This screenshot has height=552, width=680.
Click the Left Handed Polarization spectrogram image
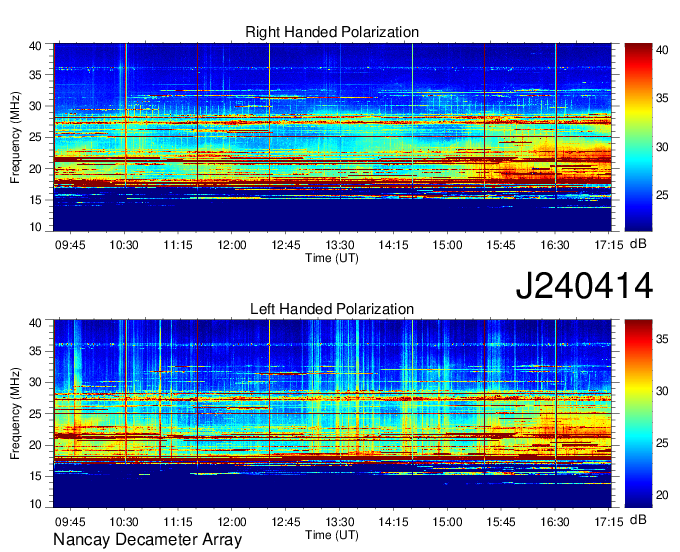click(x=332, y=414)
